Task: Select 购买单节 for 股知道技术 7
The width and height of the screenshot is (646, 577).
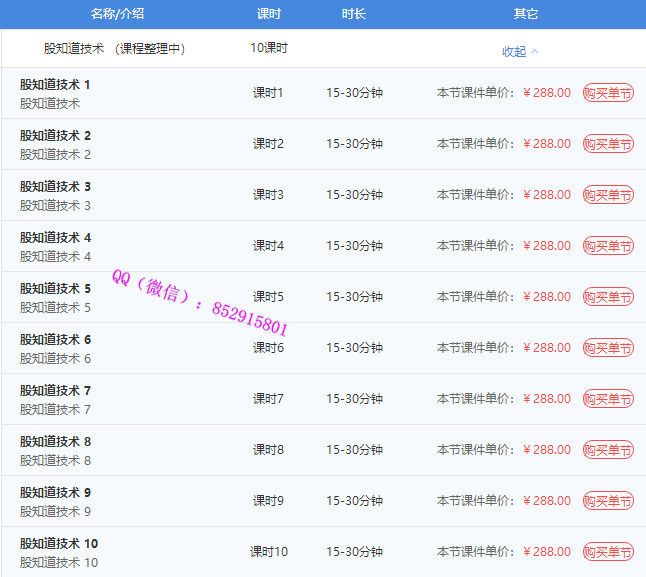Action: 608,399
